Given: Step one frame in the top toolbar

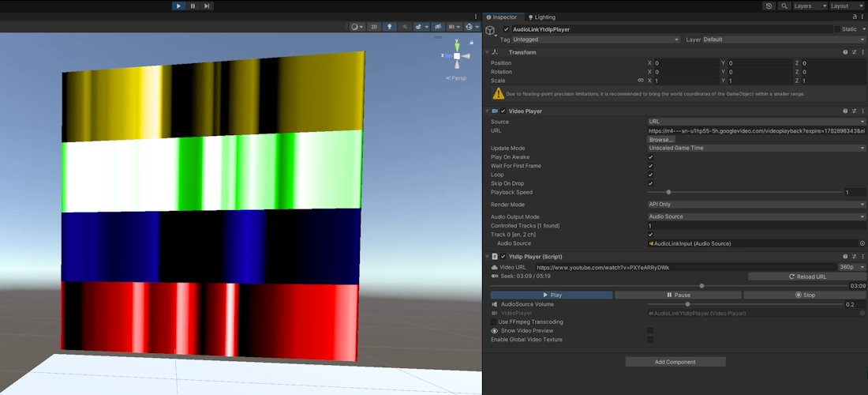Looking at the screenshot, I should pyautogui.click(x=207, y=6).
